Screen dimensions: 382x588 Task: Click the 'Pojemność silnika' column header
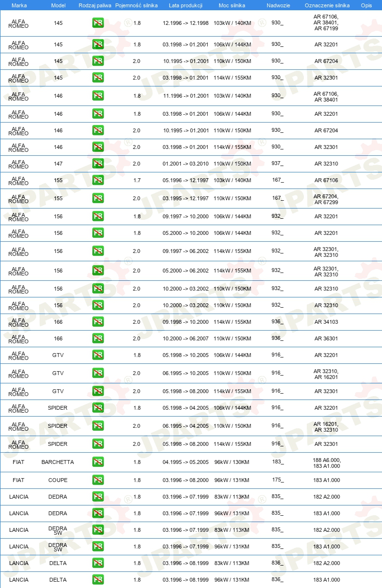pyautogui.click(x=136, y=5)
